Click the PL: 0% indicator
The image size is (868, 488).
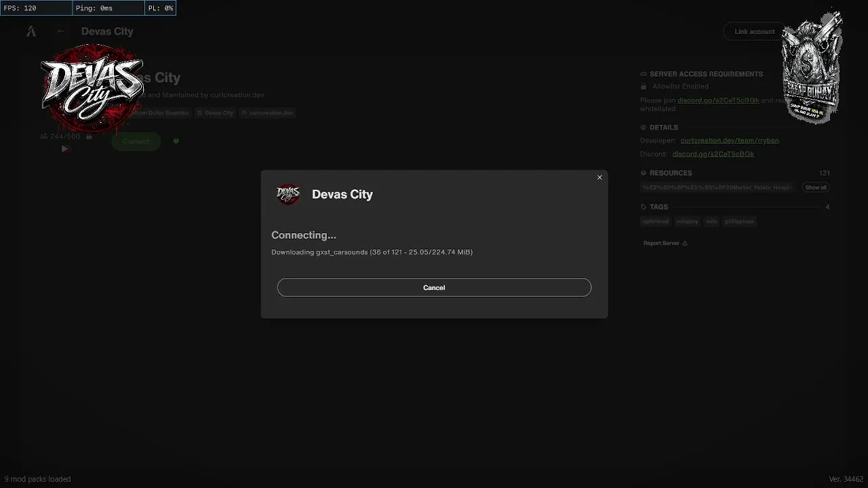161,8
